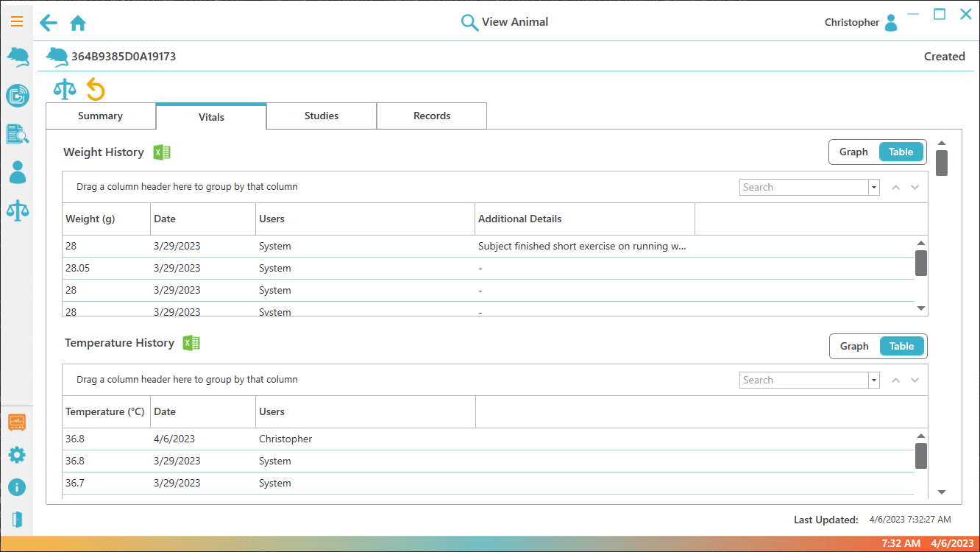The image size is (980, 552).
Task: Select Table view for Temperature History
Action: [x=901, y=347]
